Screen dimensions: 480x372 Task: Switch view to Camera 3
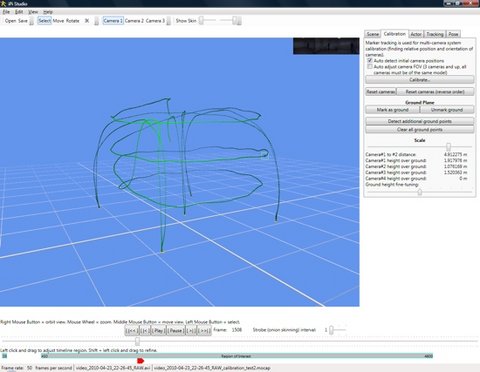click(155, 21)
